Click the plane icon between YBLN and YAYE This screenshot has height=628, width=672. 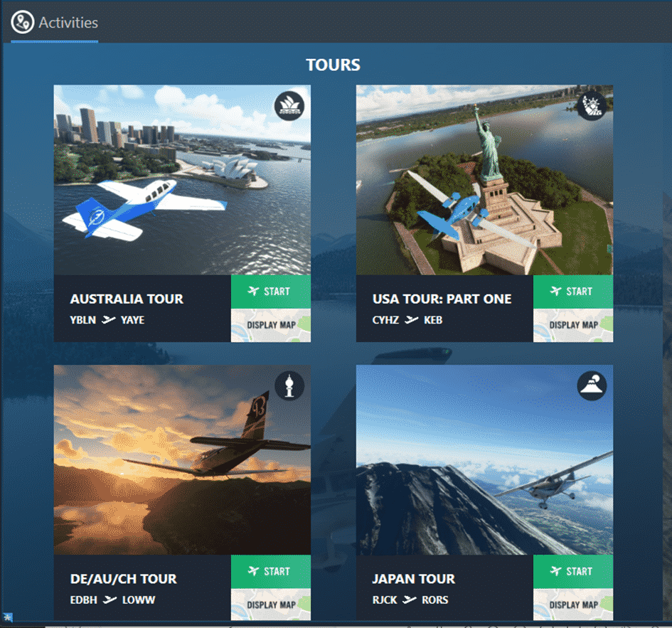[x=108, y=320]
